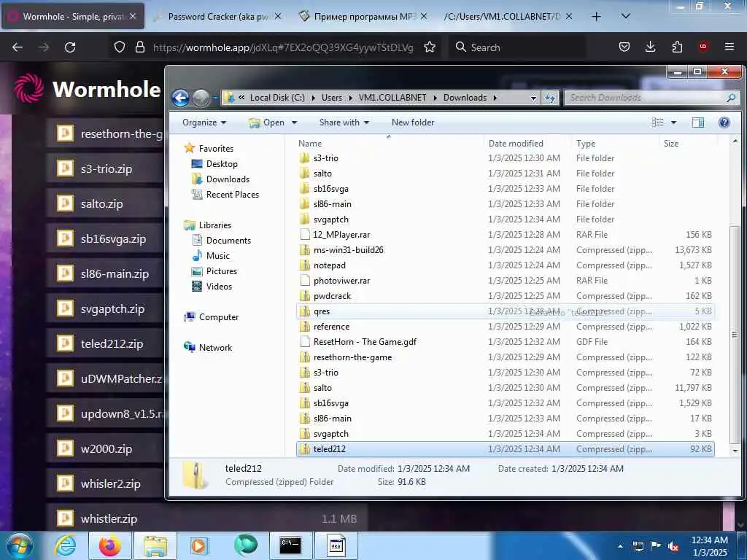The width and height of the screenshot is (747, 560).
Task: Open Internet Explorer from the taskbar
Action: click(x=64, y=546)
